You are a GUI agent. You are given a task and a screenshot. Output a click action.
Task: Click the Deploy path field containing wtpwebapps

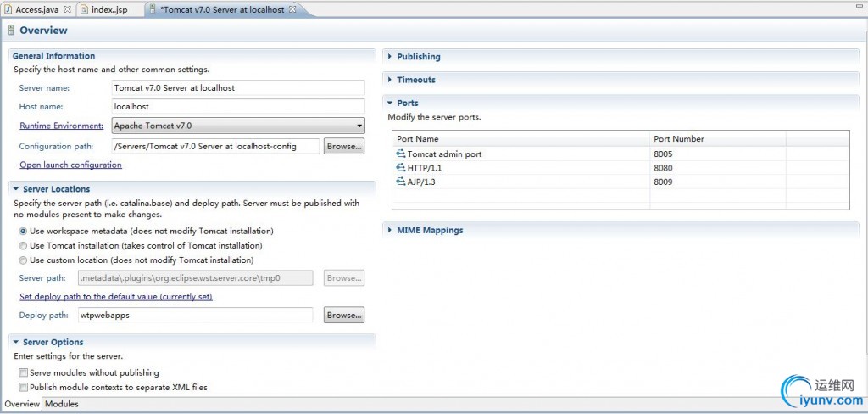click(196, 315)
